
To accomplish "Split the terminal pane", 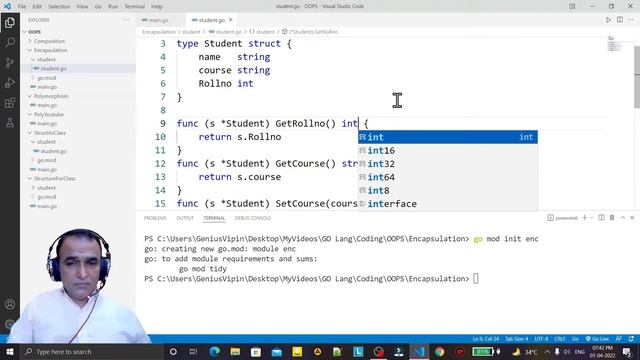I will point(601,218).
